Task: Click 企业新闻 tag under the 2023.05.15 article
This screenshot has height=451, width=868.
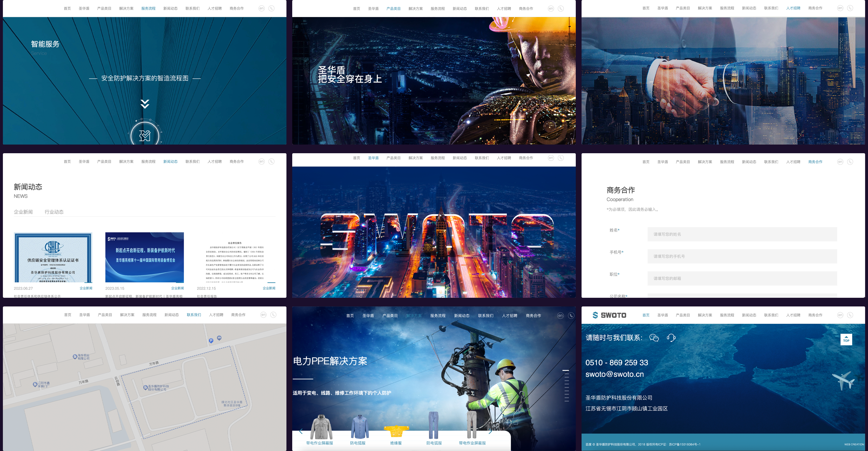Action: point(178,288)
